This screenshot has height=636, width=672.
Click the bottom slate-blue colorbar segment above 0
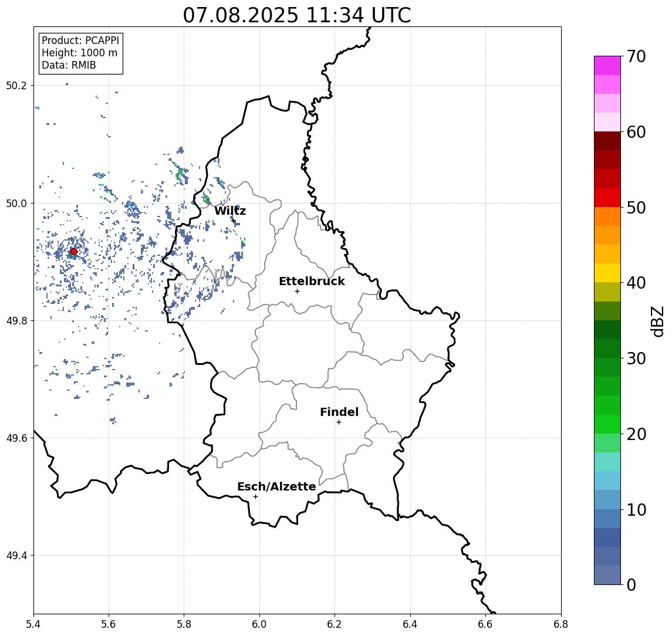click(x=607, y=575)
